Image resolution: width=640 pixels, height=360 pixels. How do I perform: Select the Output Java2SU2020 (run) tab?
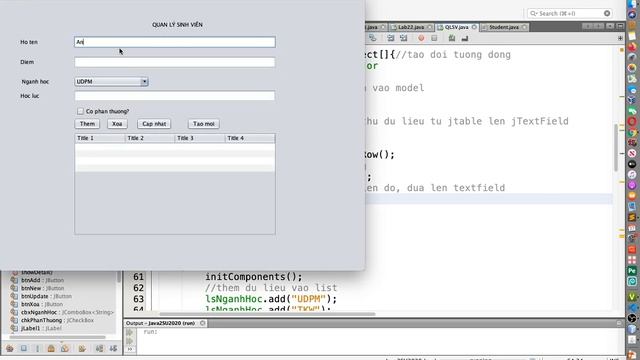(x=160, y=323)
